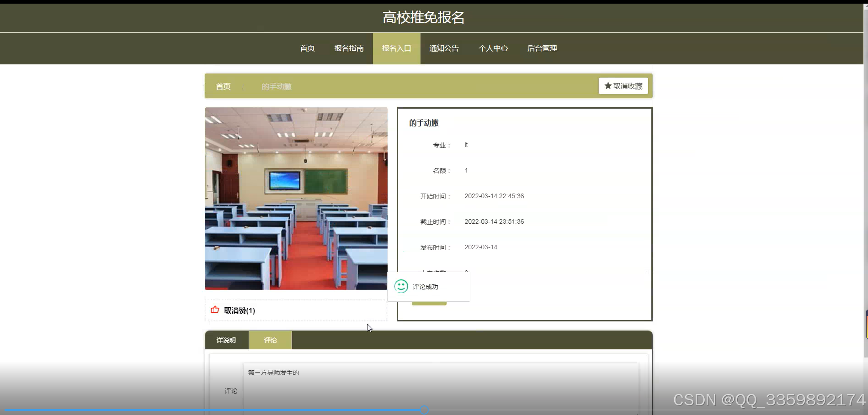Click into the 评论 text area

[441, 389]
